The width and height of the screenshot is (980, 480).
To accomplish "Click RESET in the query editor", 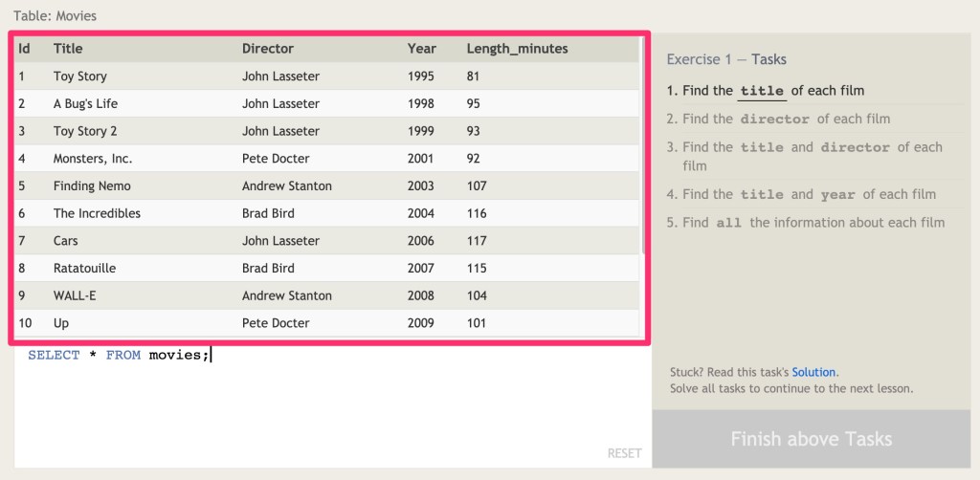I will (624, 453).
